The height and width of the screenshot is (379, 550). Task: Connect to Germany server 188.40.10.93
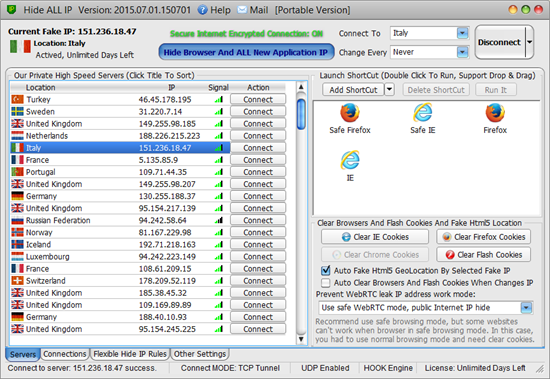coord(258,317)
